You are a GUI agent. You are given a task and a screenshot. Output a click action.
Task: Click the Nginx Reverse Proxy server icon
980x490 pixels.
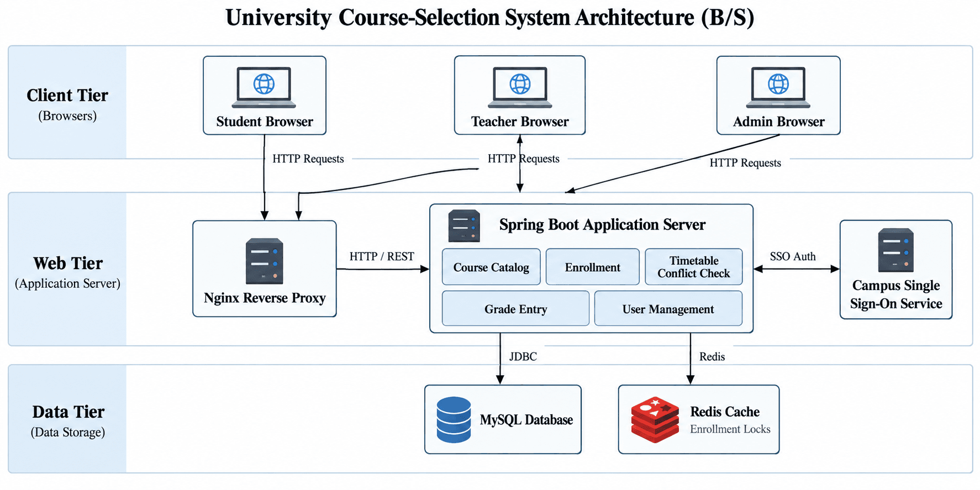(x=265, y=261)
